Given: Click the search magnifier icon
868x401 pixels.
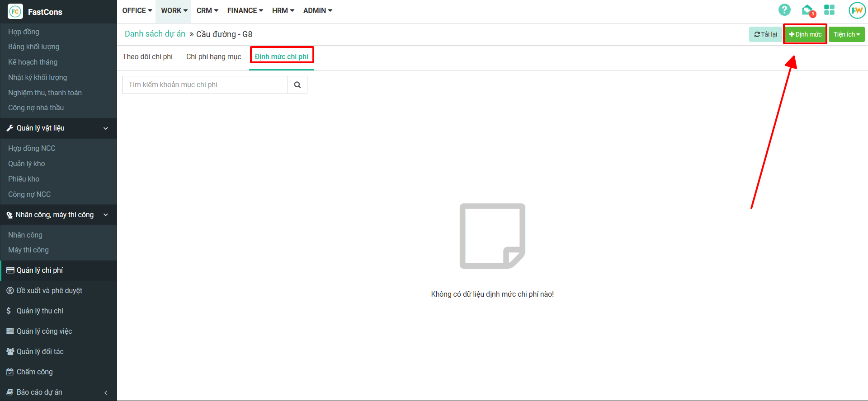Looking at the screenshot, I should point(297,85).
